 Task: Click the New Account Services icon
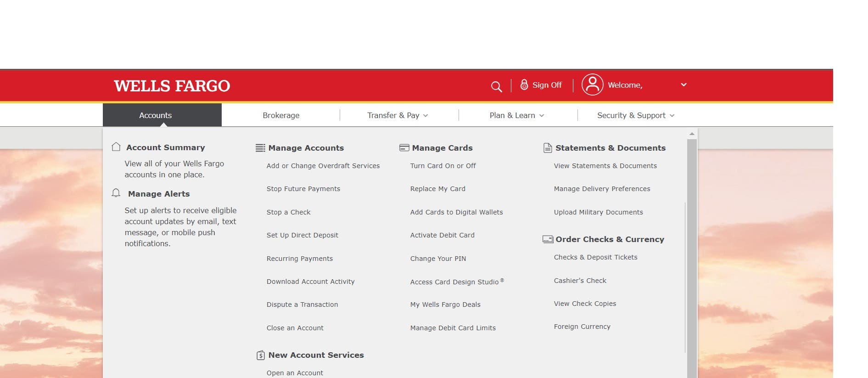260,355
